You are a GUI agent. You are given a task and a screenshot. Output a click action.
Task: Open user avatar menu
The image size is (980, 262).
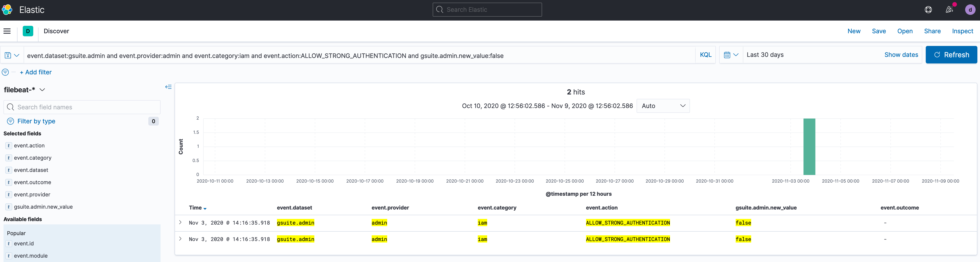click(970, 10)
